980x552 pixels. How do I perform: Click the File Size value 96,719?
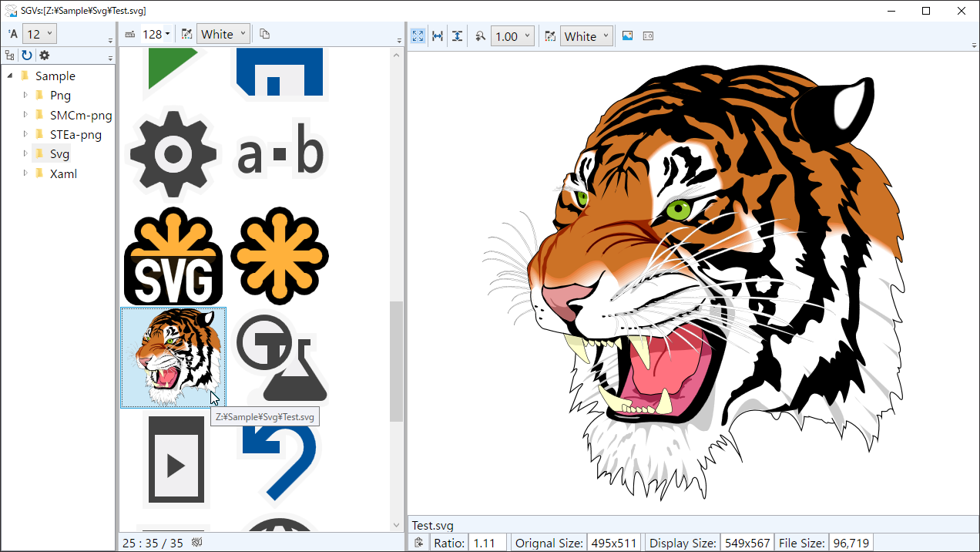[x=850, y=543]
